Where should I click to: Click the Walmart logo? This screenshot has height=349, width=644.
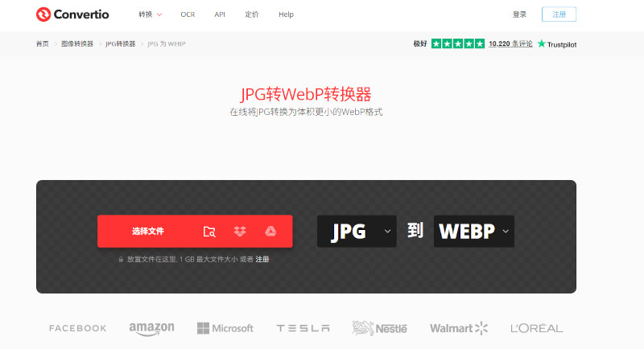click(x=459, y=329)
